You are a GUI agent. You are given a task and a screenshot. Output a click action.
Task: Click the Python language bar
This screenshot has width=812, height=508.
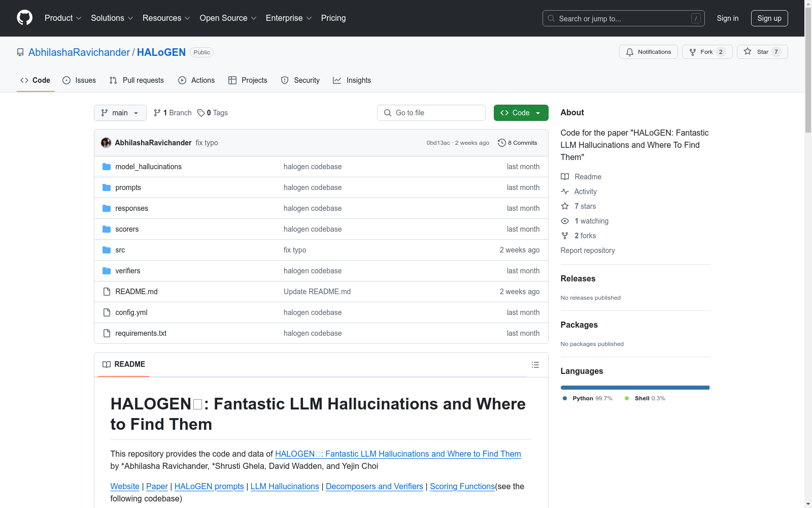pos(634,388)
